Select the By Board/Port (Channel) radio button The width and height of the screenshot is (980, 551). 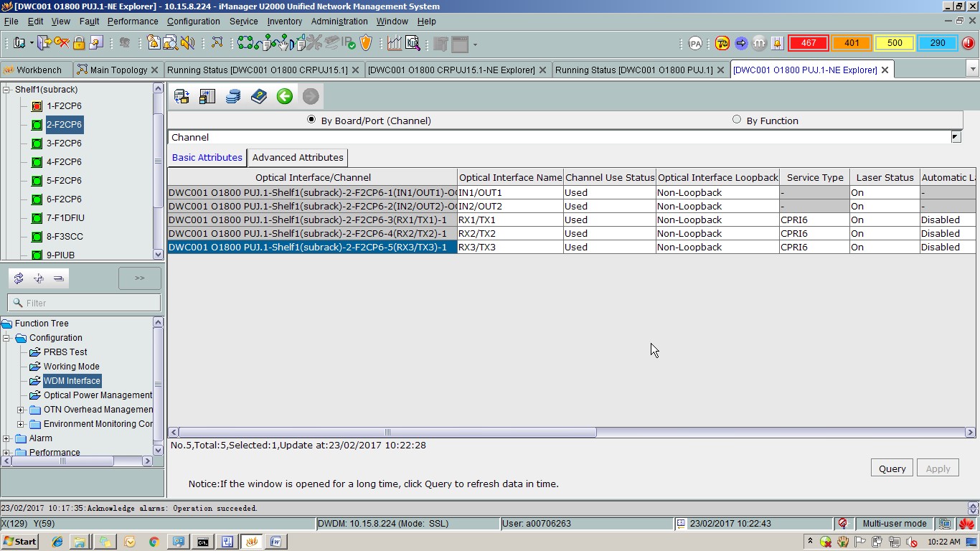pyautogui.click(x=311, y=120)
